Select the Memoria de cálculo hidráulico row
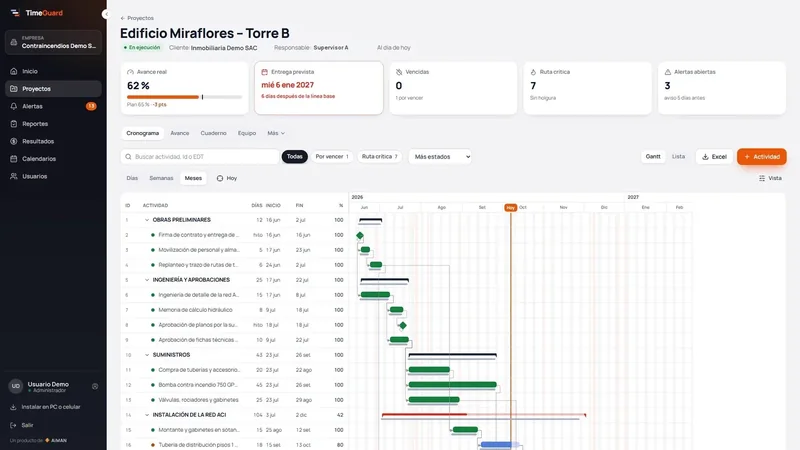 (x=235, y=310)
